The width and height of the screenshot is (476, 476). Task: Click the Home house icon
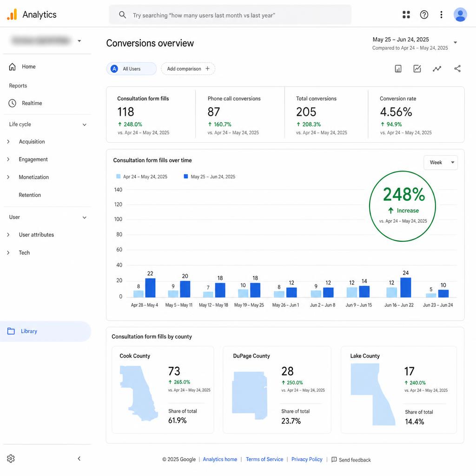coord(12,66)
